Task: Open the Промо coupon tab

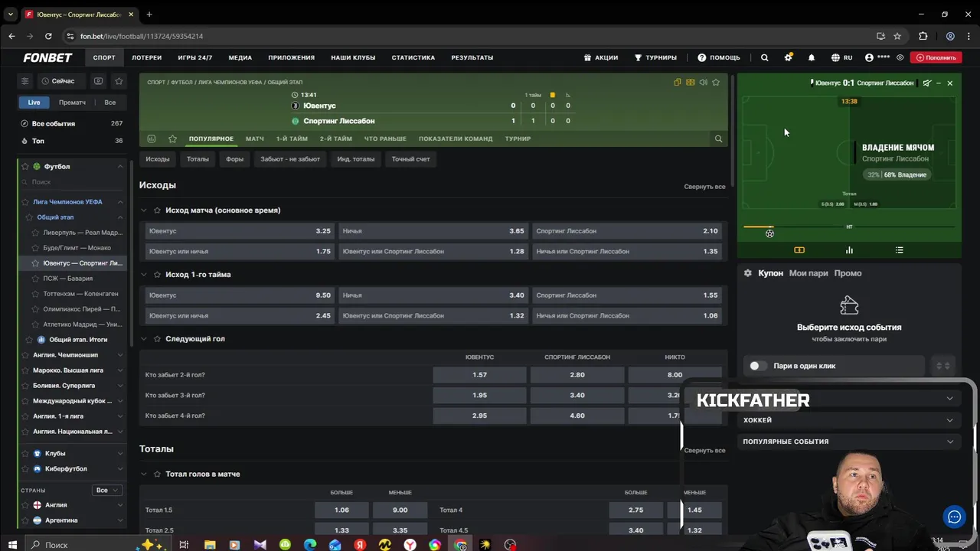Action: pyautogui.click(x=848, y=273)
